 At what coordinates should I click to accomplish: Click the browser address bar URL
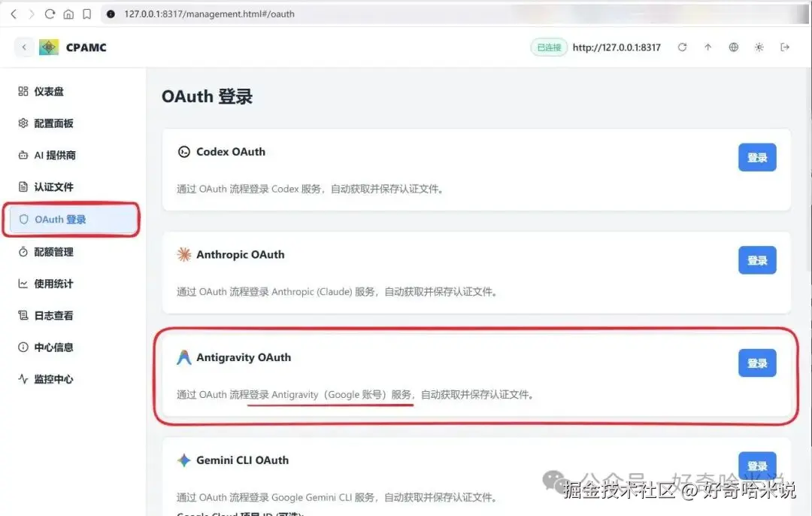point(209,14)
